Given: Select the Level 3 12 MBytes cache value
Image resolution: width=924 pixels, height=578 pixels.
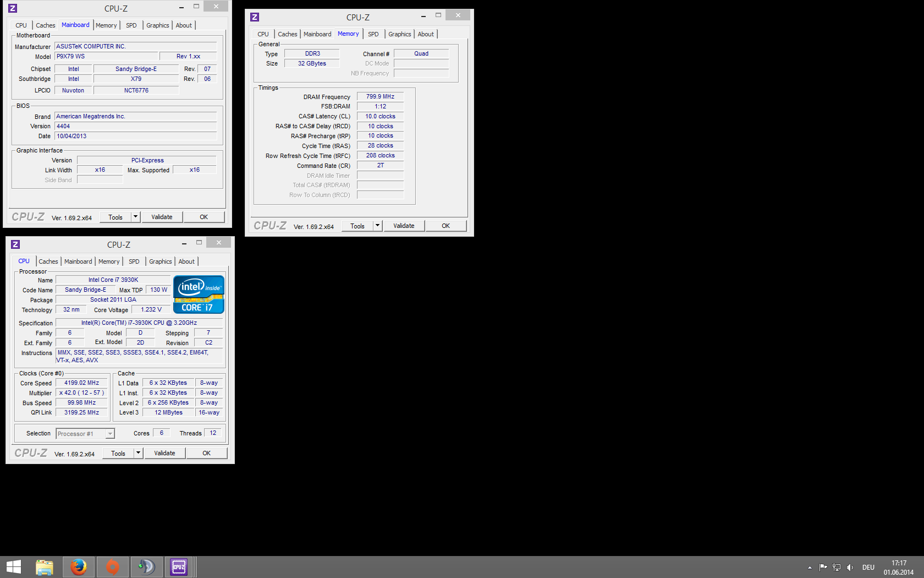Looking at the screenshot, I should [x=168, y=412].
